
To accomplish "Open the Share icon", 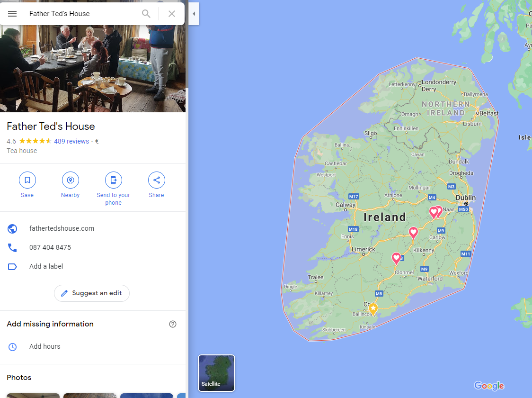I will point(156,180).
